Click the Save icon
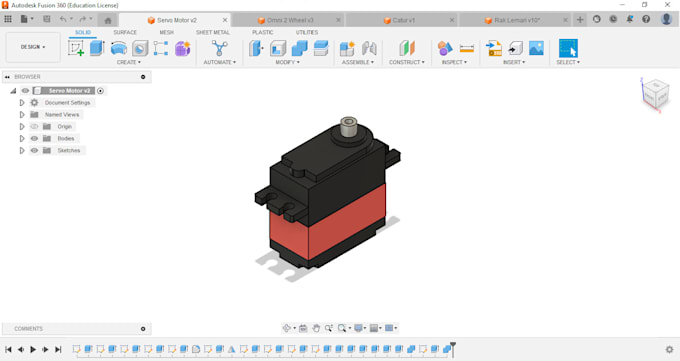Viewport: 680px width, 361px height. tap(46, 19)
